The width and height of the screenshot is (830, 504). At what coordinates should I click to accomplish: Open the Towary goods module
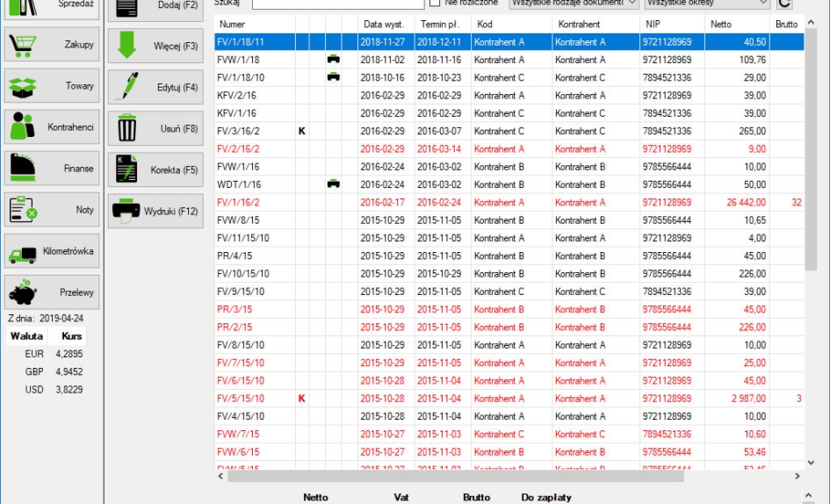[x=52, y=86]
